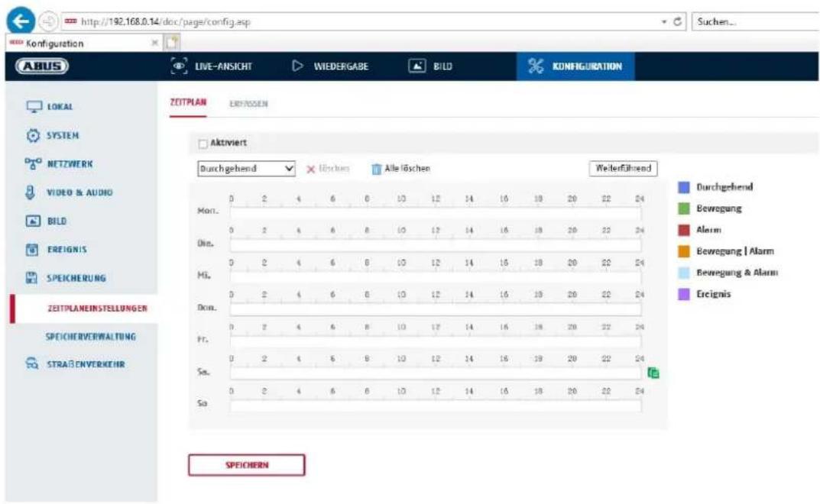Open Konfiguration in top navigation
Screen dimensions: 820x504
(575, 66)
